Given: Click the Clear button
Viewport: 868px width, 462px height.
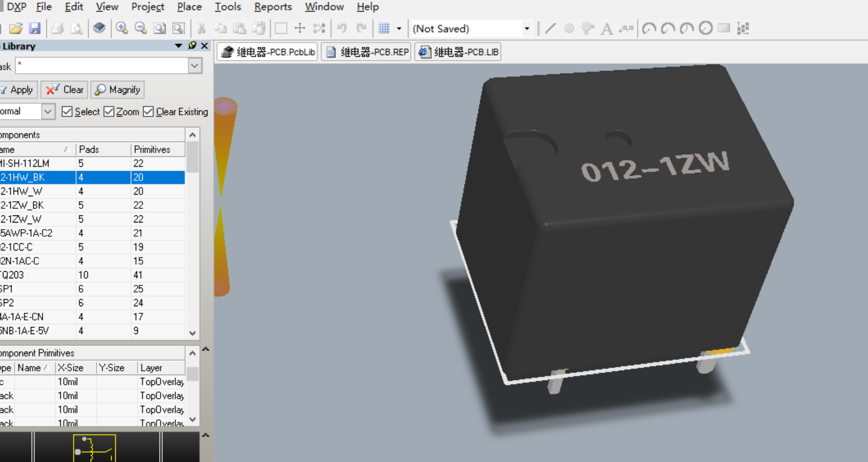Looking at the screenshot, I should coord(64,90).
